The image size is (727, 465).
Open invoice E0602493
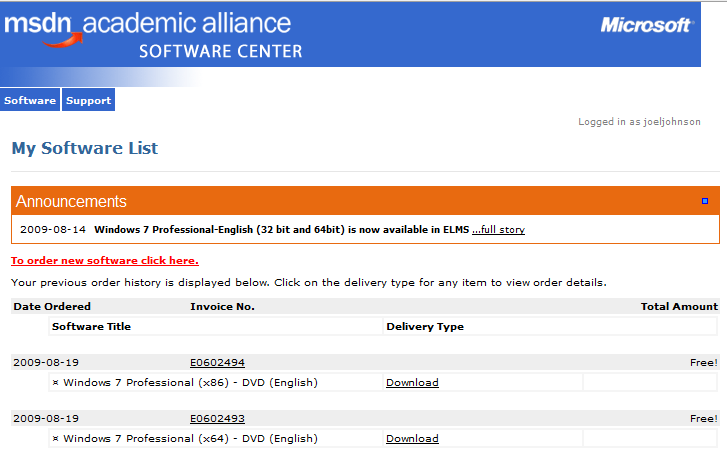point(217,419)
